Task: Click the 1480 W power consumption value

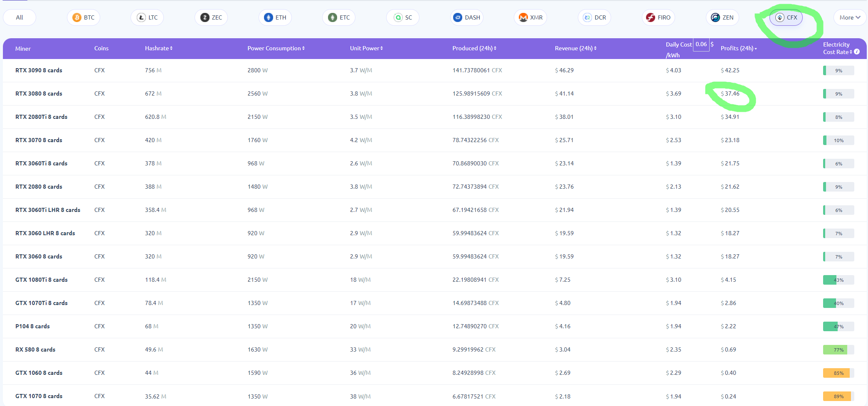Action: (257, 187)
